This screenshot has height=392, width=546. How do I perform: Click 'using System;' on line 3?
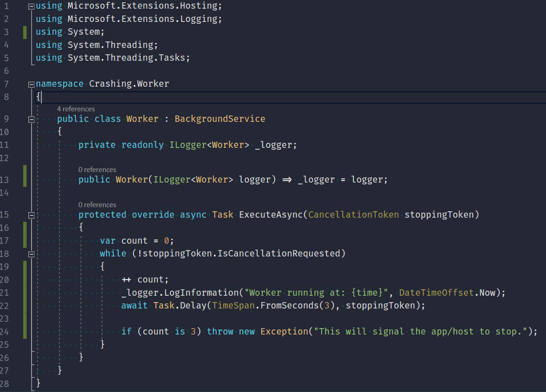tap(70, 31)
